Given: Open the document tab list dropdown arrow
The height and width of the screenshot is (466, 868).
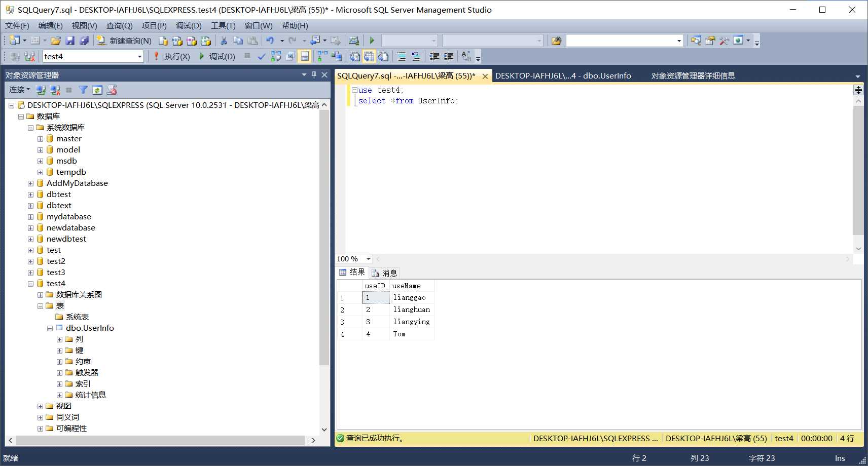Looking at the screenshot, I should [857, 76].
